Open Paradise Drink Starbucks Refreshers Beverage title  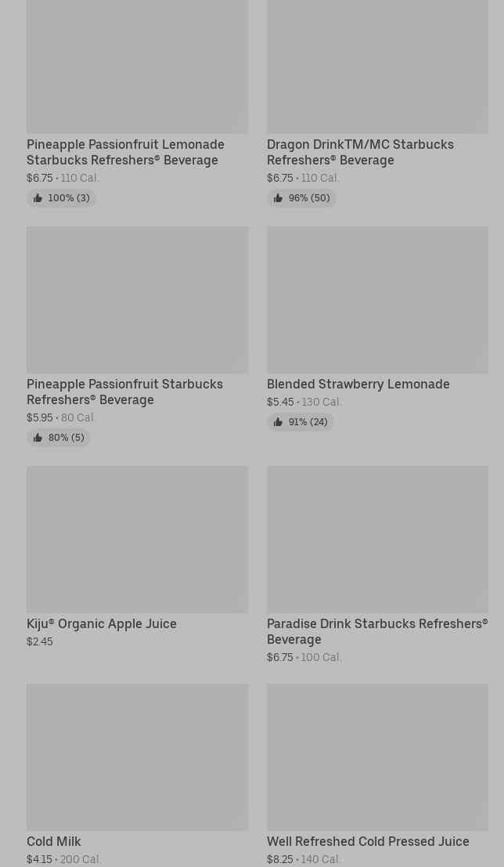[x=376, y=631]
